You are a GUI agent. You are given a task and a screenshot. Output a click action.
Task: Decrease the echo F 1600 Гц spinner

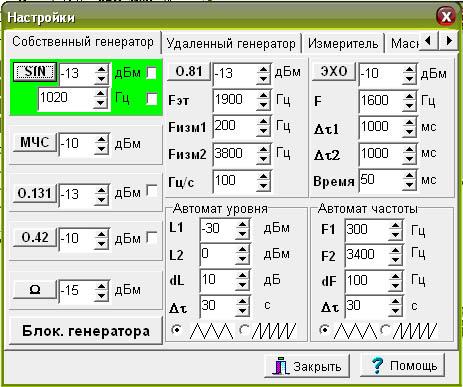409,105
